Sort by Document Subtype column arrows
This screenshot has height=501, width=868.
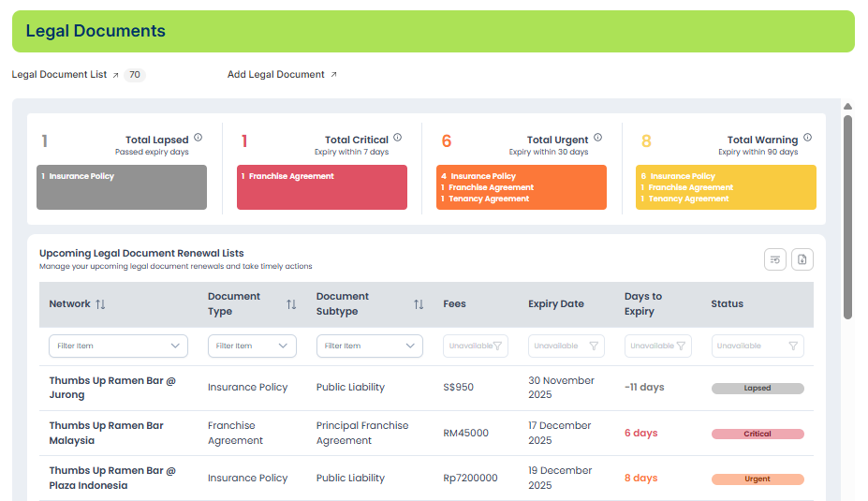(419, 304)
